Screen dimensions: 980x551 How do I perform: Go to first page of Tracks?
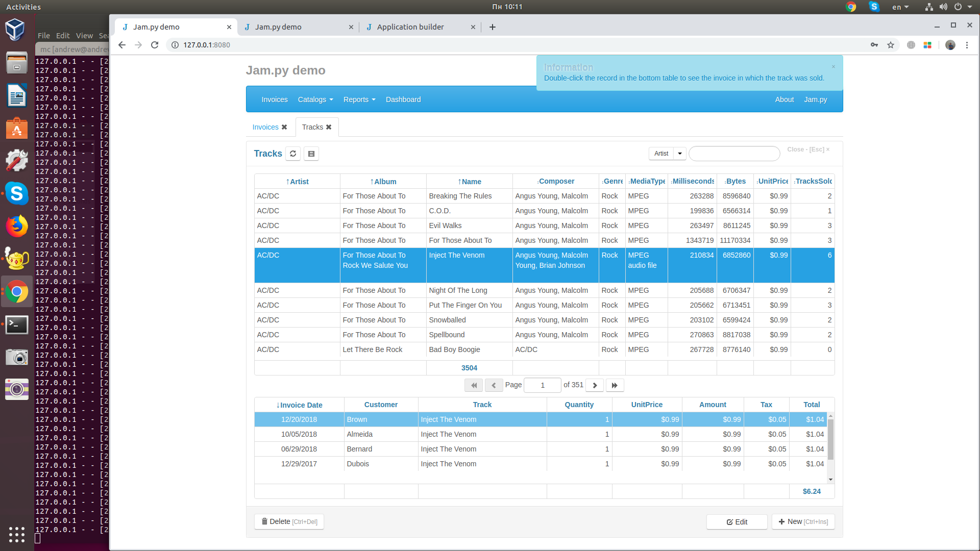pos(474,385)
